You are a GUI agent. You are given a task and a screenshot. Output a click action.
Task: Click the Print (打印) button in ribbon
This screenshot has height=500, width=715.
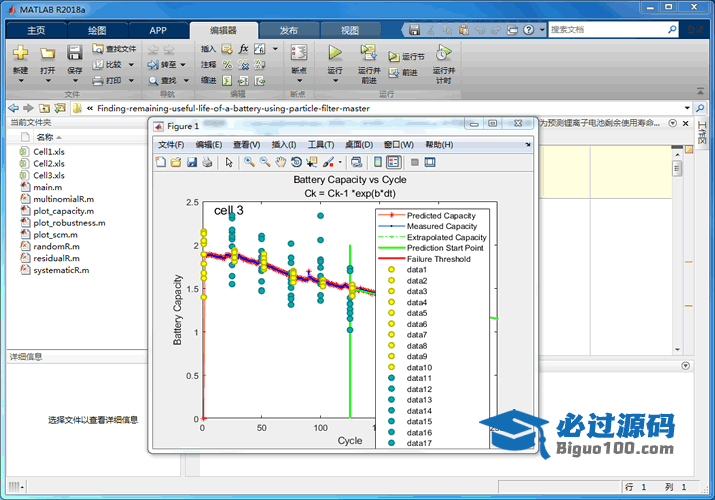pyautogui.click(x=108, y=81)
